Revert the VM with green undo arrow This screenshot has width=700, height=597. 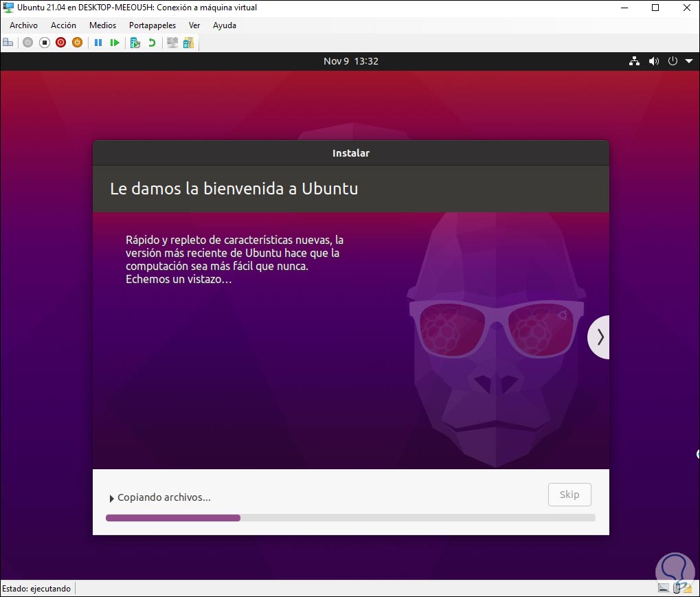pos(152,43)
